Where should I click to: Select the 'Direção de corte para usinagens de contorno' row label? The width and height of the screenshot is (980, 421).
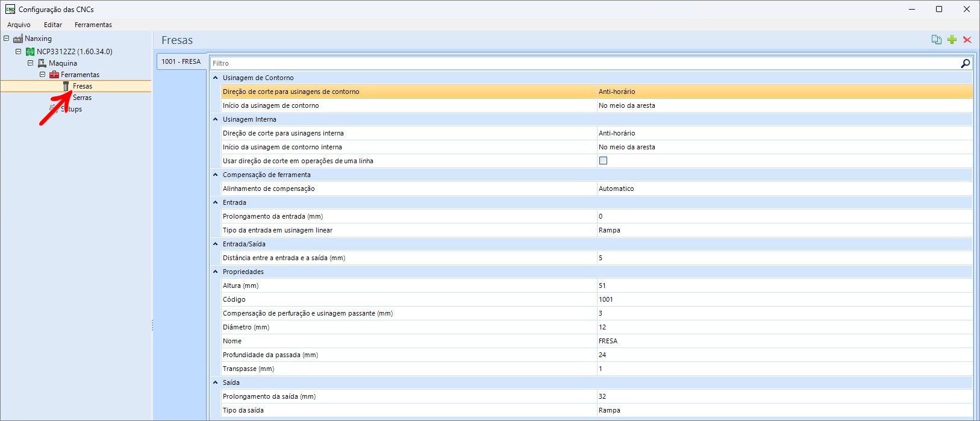click(291, 92)
